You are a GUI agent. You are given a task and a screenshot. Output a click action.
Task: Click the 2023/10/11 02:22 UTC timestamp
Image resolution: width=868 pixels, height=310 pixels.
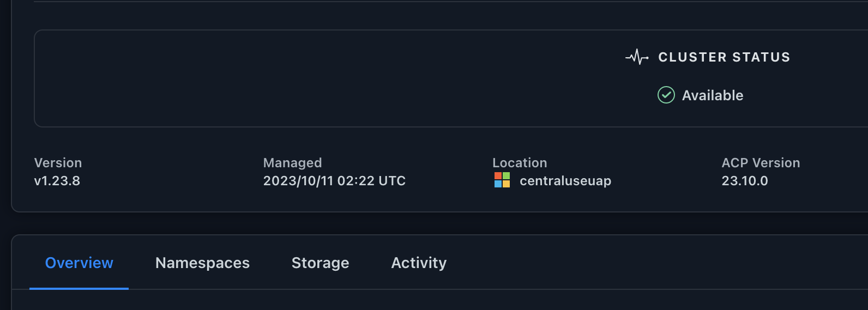point(334,181)
